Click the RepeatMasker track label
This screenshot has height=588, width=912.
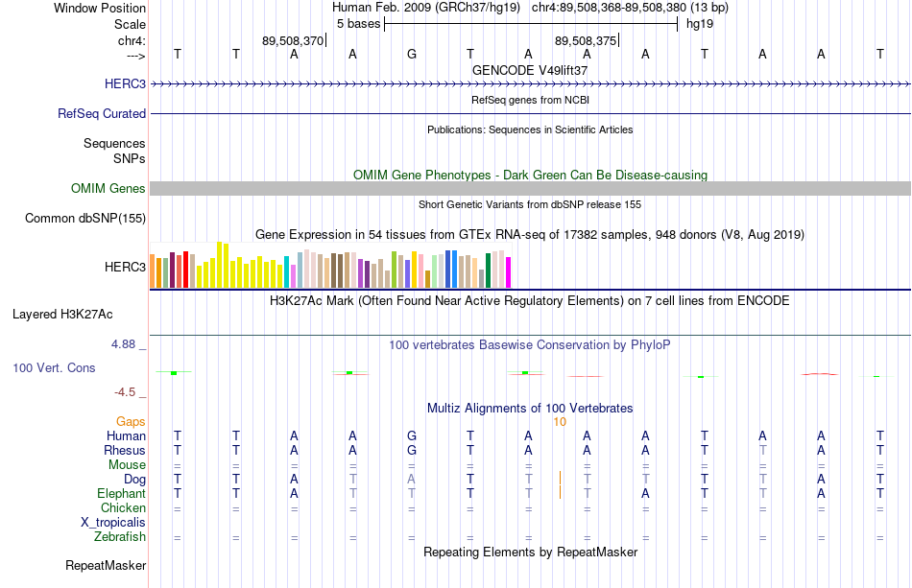point(106,565)
